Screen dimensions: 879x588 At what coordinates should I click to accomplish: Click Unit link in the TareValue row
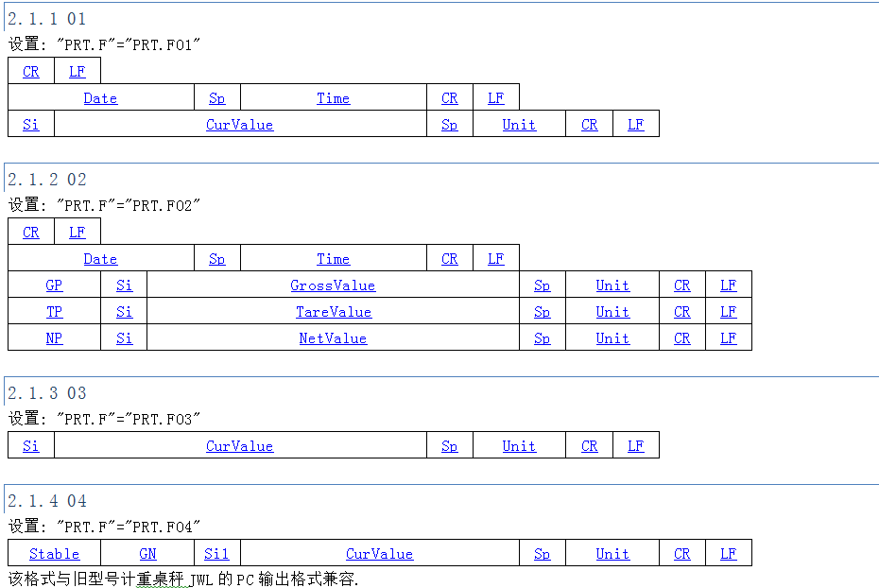[x=612, y=312]
